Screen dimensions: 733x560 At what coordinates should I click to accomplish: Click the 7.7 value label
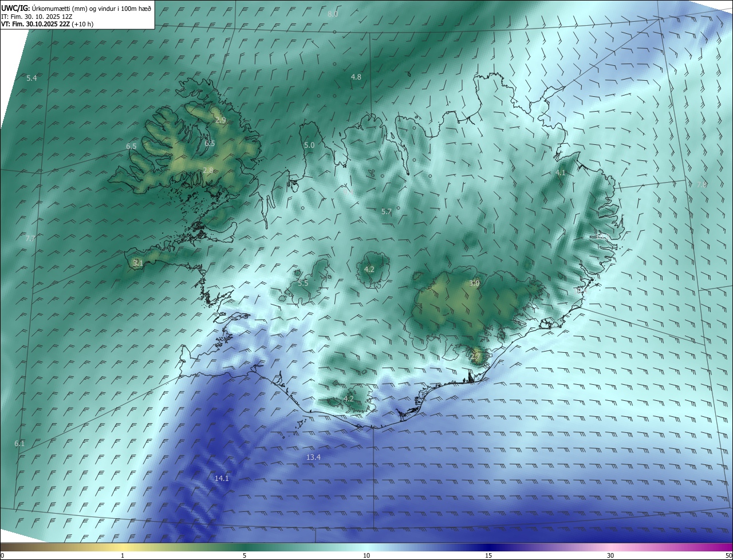(30, 238)
